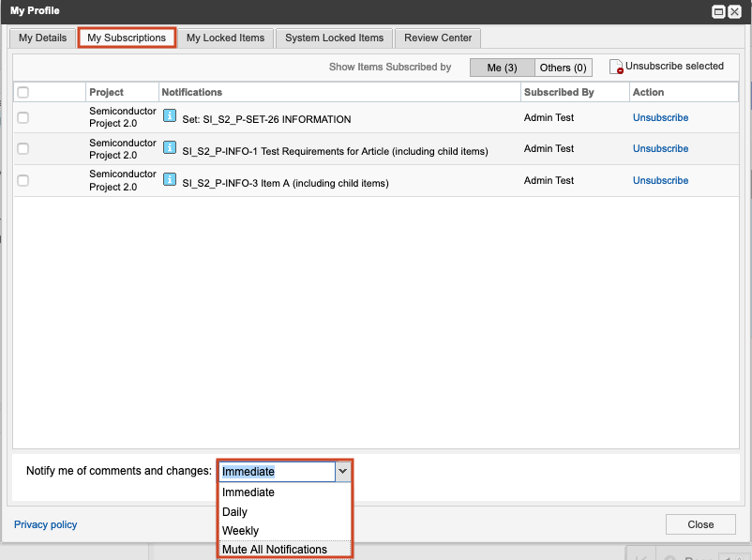Click info icon for SI_S2_P-SET-26 INFORMATION row
This screenshot has width=752, height=560.
coord(170,115)
